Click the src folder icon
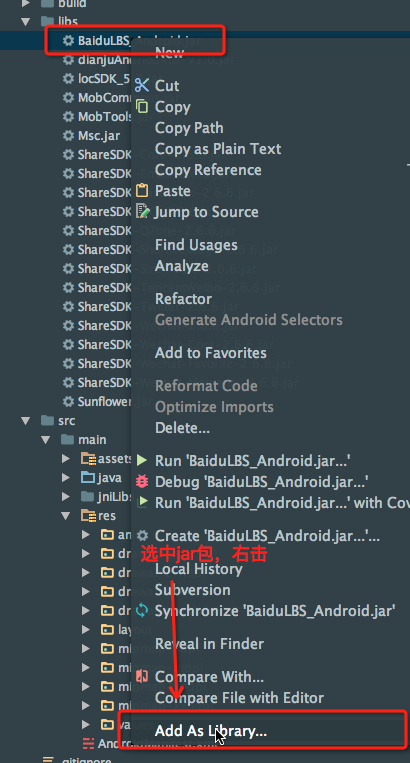 pyautogui.click(x=48, y=420)
